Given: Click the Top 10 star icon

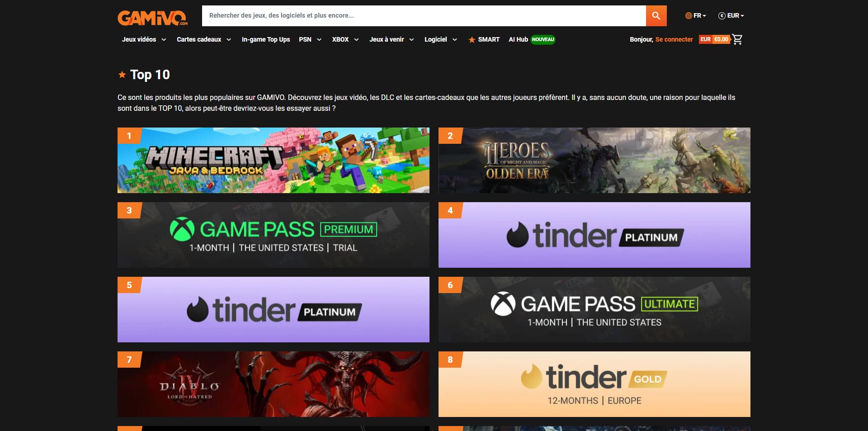Looking at the screenshot, I should coord(122,75).
